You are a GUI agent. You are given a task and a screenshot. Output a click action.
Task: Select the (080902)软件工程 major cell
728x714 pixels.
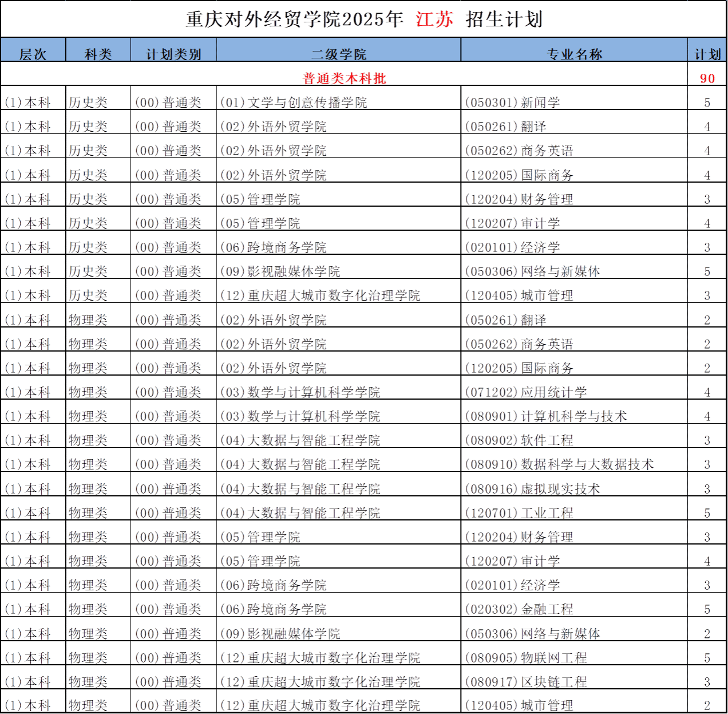tap(519, 440)
